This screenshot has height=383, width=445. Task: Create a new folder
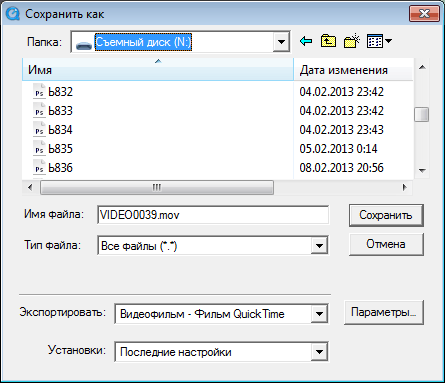pyautogui.click(x=352, y=41)
